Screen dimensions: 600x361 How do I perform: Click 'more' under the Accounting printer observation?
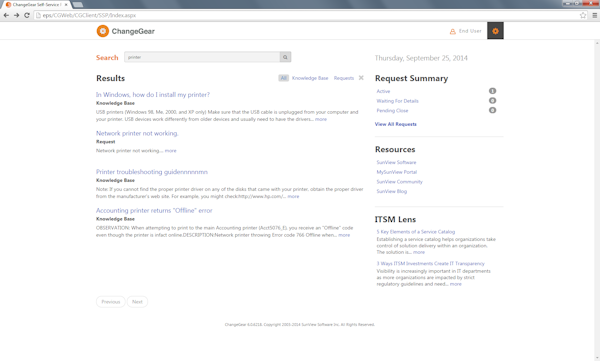(344, 235)
